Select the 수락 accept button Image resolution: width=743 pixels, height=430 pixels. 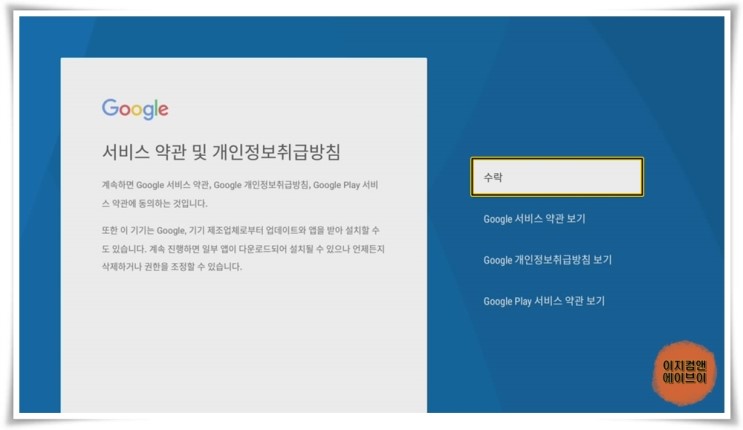557,177
